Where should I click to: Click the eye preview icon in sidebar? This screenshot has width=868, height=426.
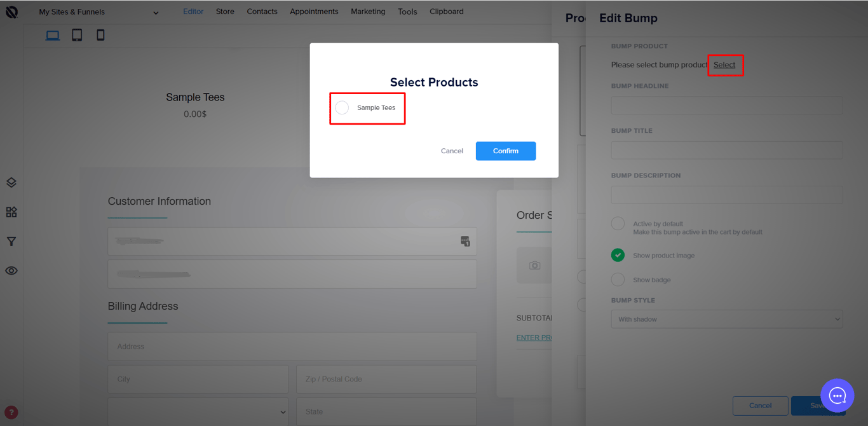coord(11,271)
